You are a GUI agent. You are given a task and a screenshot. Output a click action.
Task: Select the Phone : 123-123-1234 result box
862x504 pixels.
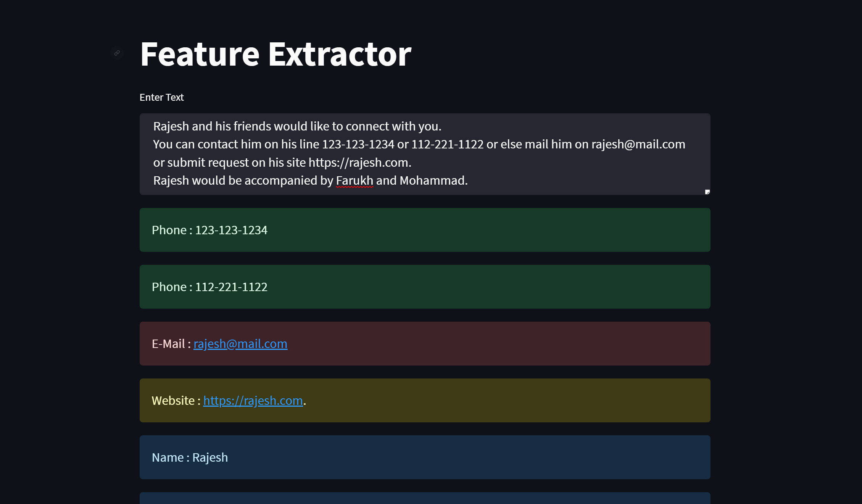(x=424, y=230)
